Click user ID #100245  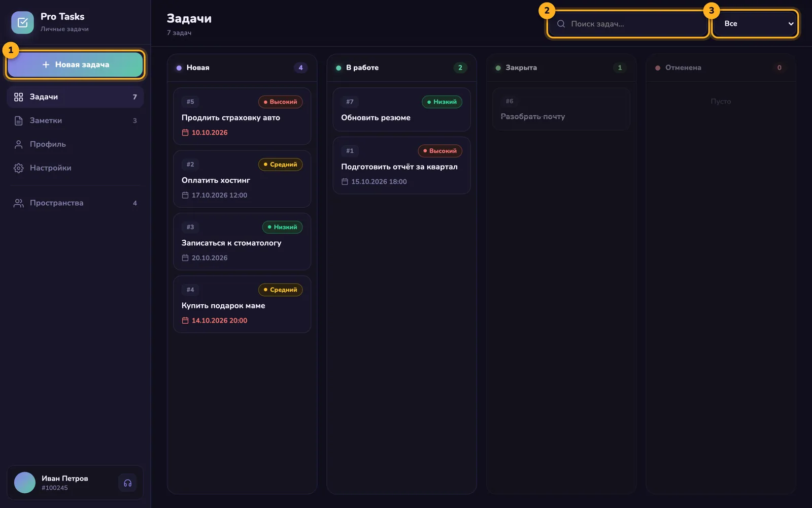[55, 488]
